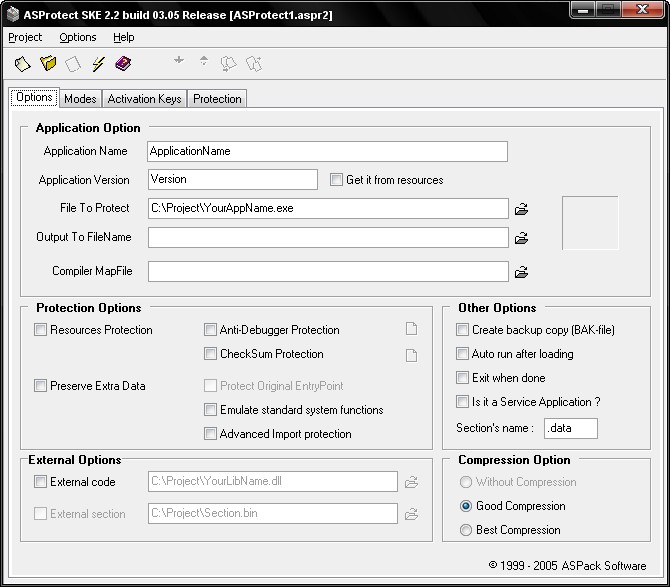
Task: Click the New Project toolbar icon
Action: pos(22,64)
